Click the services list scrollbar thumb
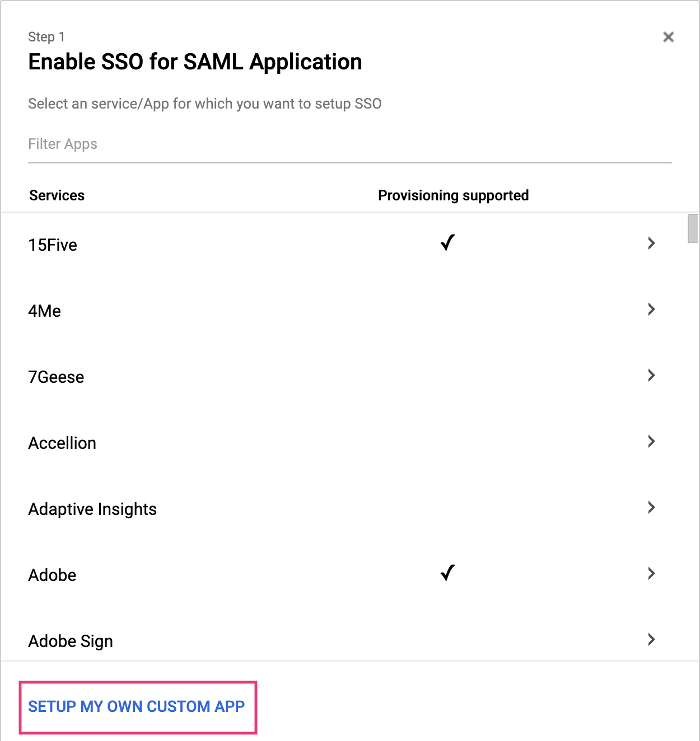Image resolution: width=700 pixels, height=741 pixels. pyautogui.click(x=693, y=228)
